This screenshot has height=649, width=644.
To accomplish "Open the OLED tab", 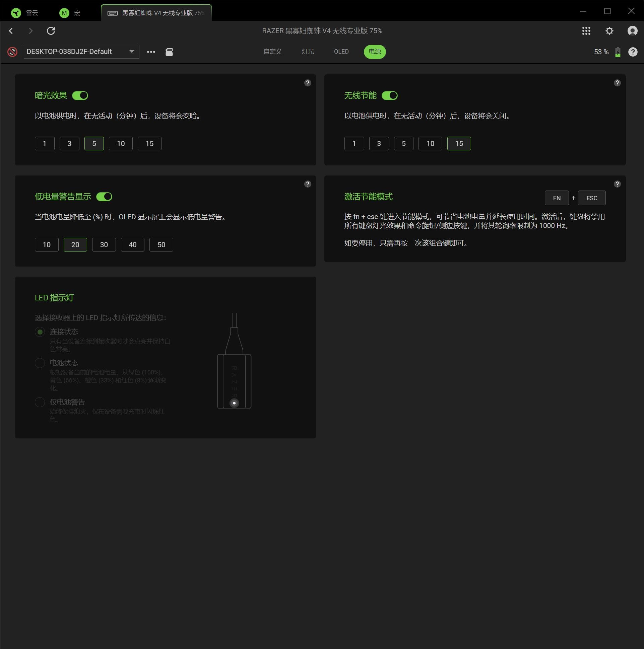I will click(341, 52).
